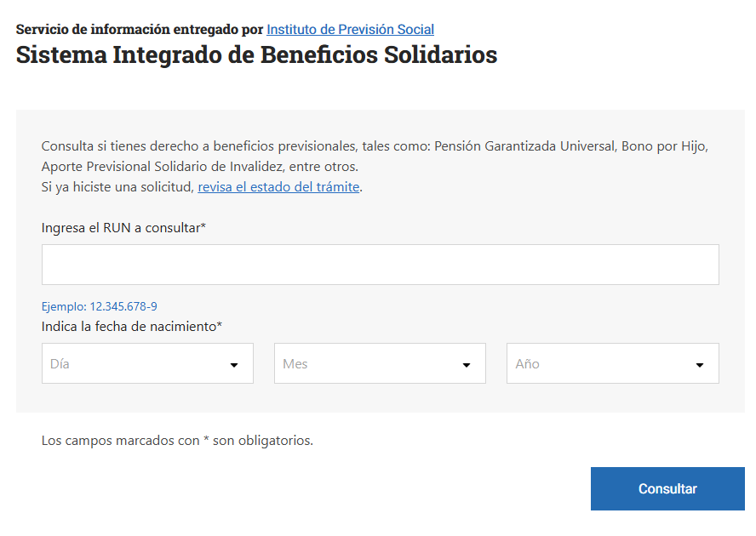Image resolution: width=756 pixels, height=536 pixels.
Task: Select the example RUN '12.345.678-9' text
Action: 123,305
